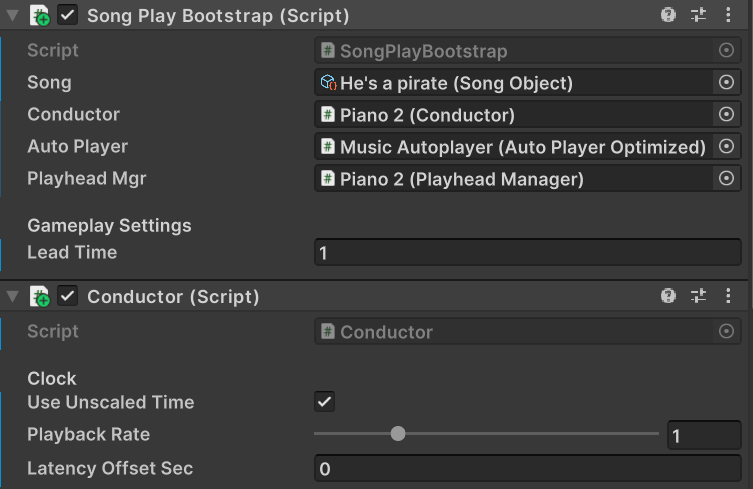Click the Latency Offset Sec field
The width and height of the screenshot is (753, 489).
[527, 468]
